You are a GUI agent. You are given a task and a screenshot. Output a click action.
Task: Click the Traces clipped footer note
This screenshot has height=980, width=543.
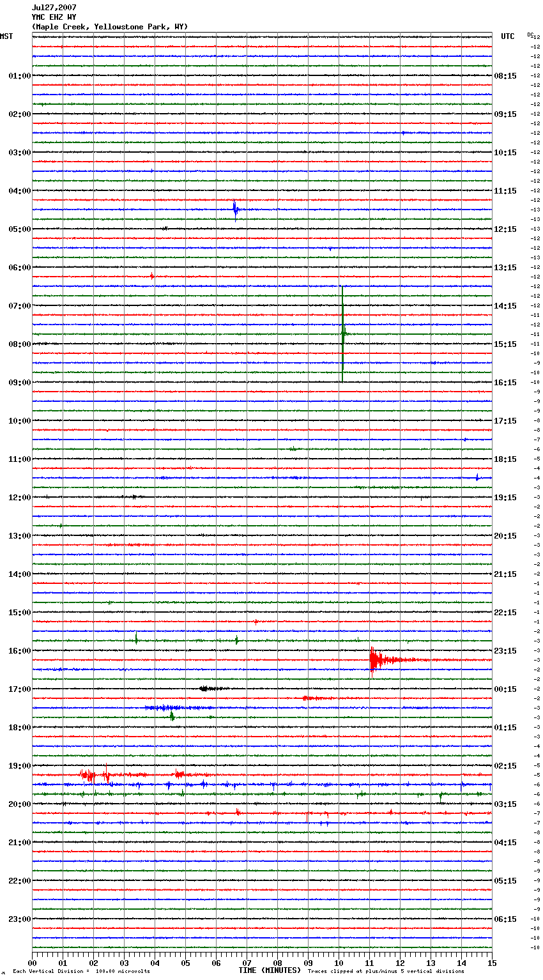(386, 972)
